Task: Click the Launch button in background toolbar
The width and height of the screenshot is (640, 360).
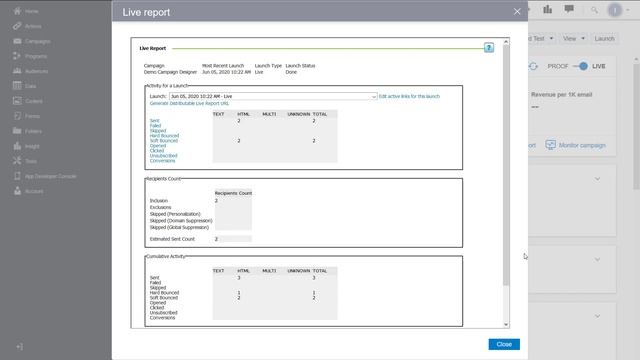Action: 604,38
